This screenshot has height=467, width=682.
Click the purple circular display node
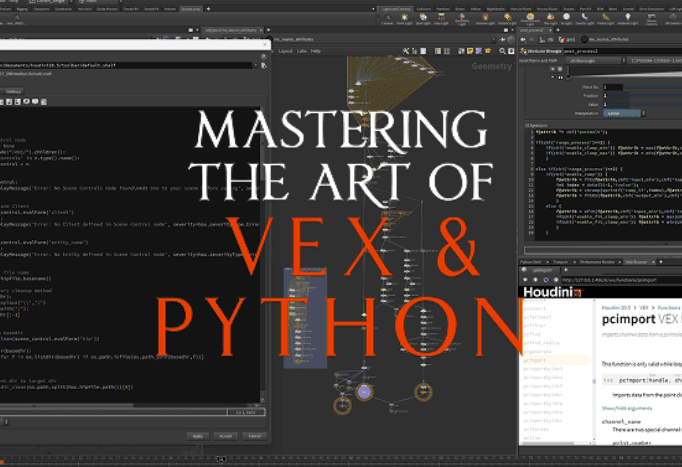point(364,392)
